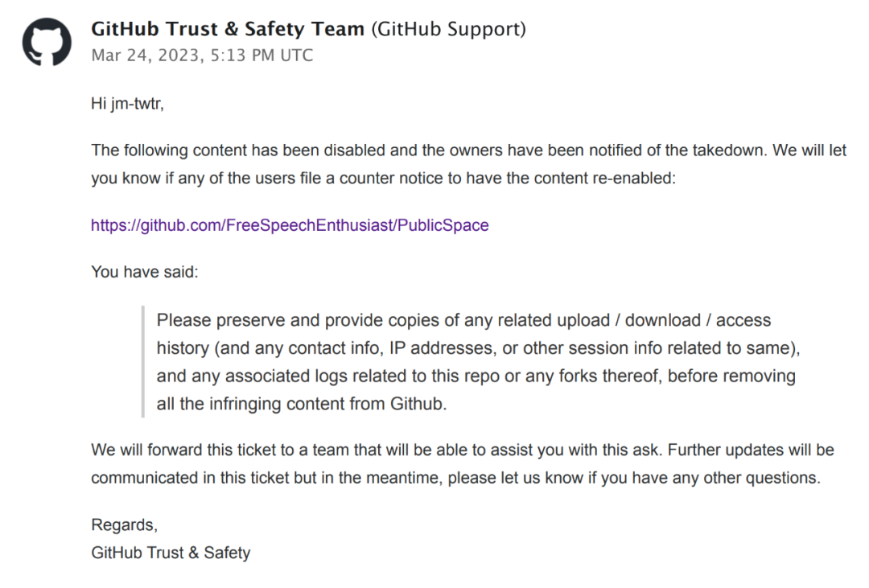
Task: Click the greeting line Hi jm-twtr
Action: 127,104
